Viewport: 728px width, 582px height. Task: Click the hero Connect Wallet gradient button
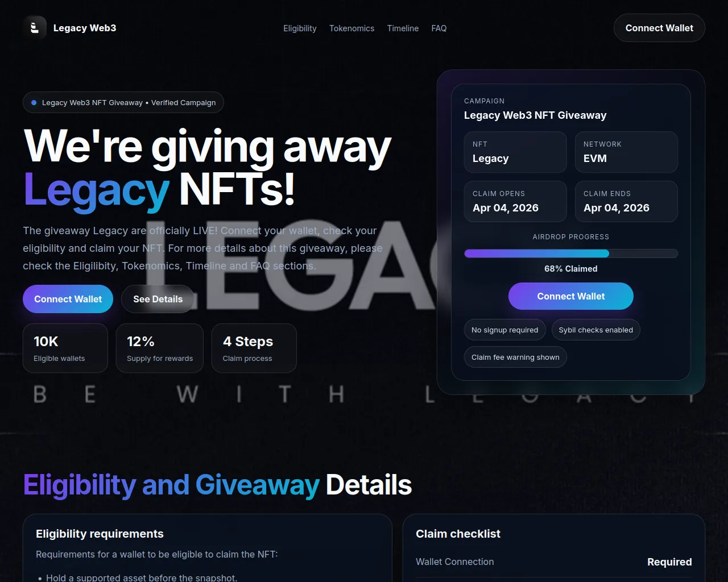pos(68,299)
